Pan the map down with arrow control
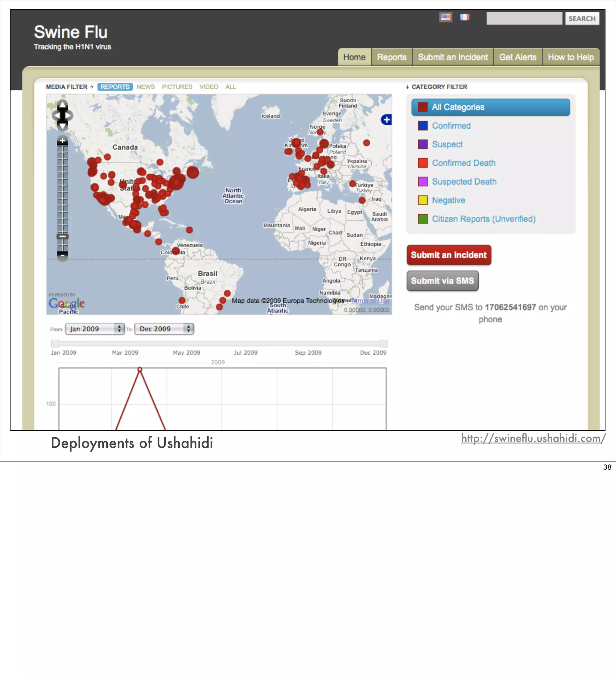Viewport: 616px width, 677px height. click(63, 126)
